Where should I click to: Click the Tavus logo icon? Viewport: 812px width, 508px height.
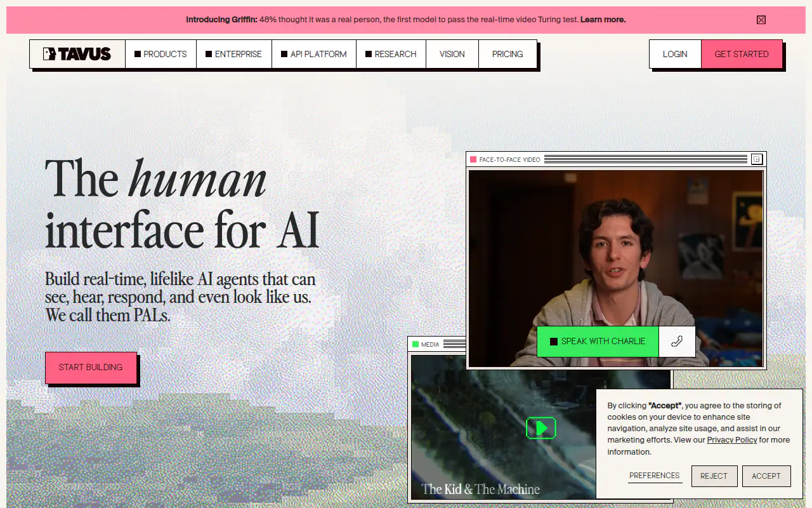(49, 54)
